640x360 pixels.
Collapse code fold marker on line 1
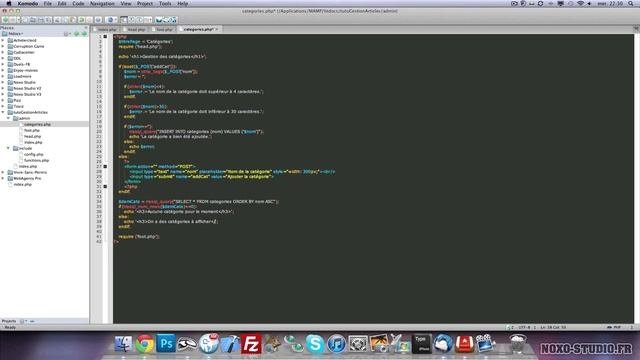[105, 36]
